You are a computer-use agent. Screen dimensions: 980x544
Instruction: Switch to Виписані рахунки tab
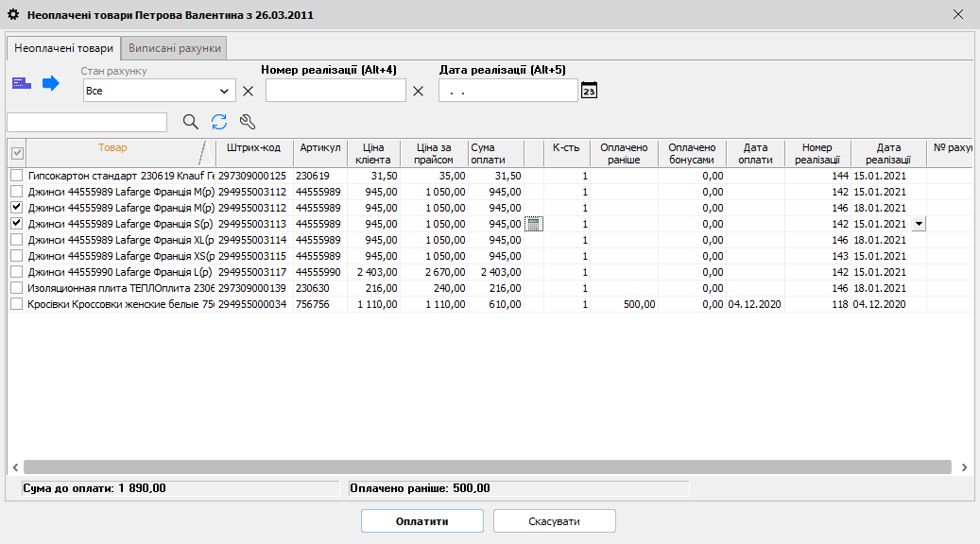tap(175, 47)
